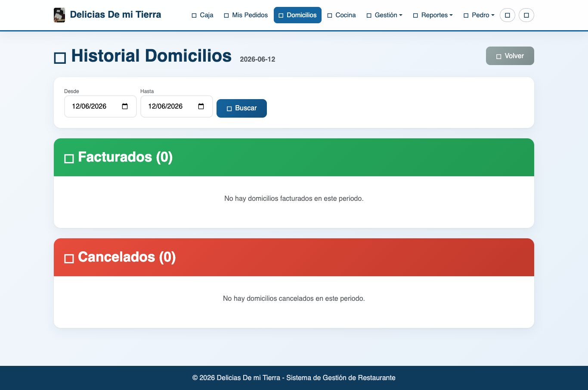Navigate to the Cocina section
Image resolution: width=588 pixels, height=390 pixels.
tap(341, 15)
